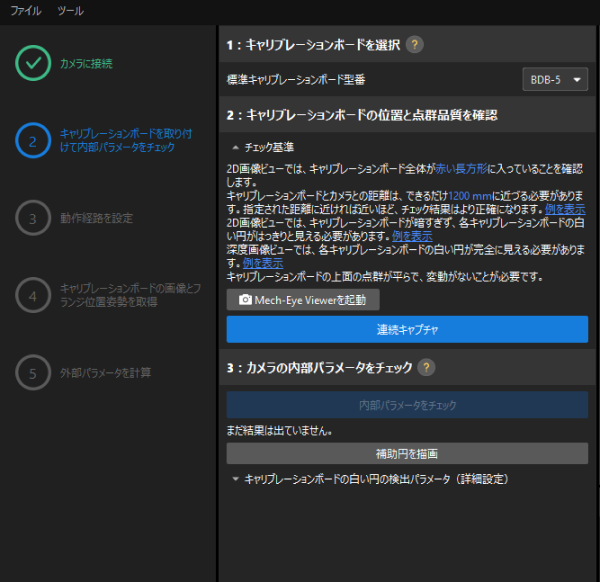This screenshot has height=582, width=600.
Task: Select step 外部パラメータを計算
Action: tap(105, 373)
